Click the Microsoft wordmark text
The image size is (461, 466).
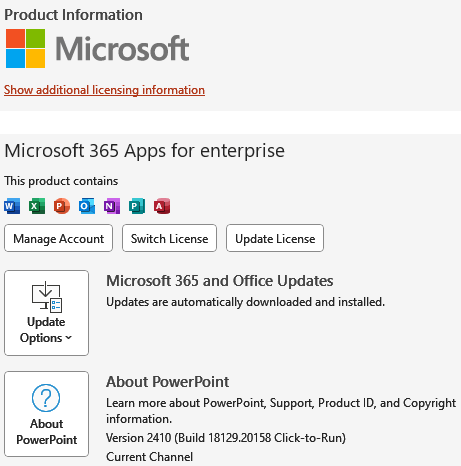122,49
